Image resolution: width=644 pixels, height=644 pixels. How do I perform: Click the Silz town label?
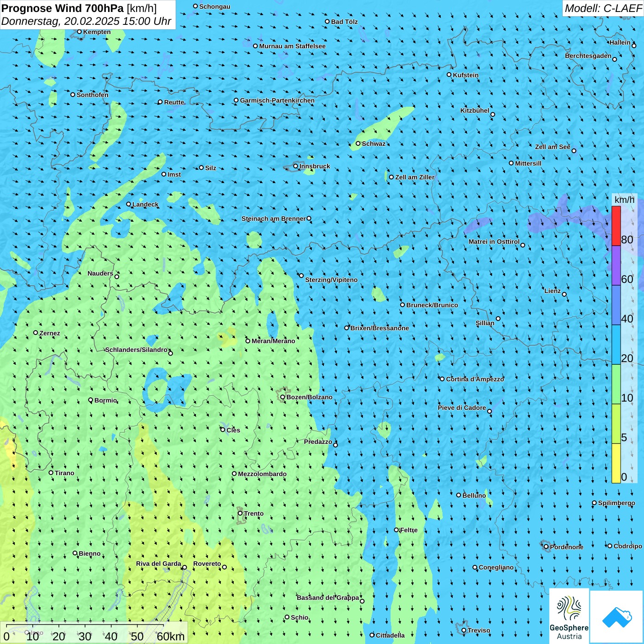click(x=211, y=168)
